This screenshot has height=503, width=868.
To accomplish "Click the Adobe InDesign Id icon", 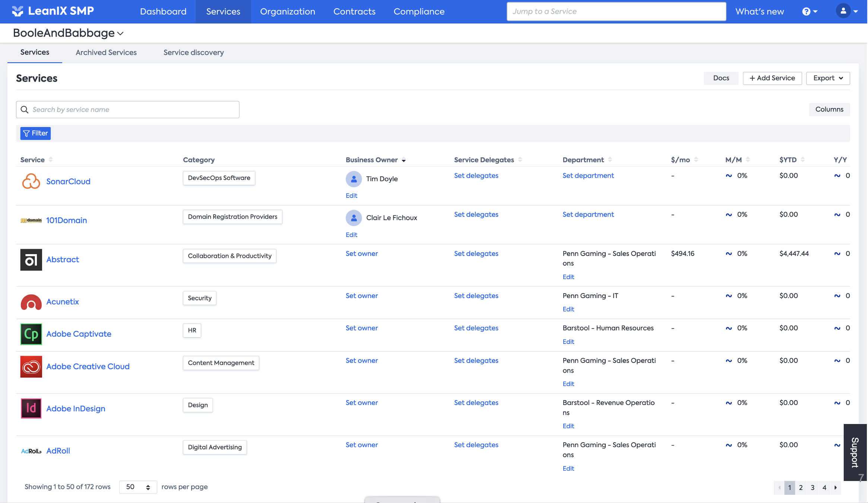I will 31,408.
